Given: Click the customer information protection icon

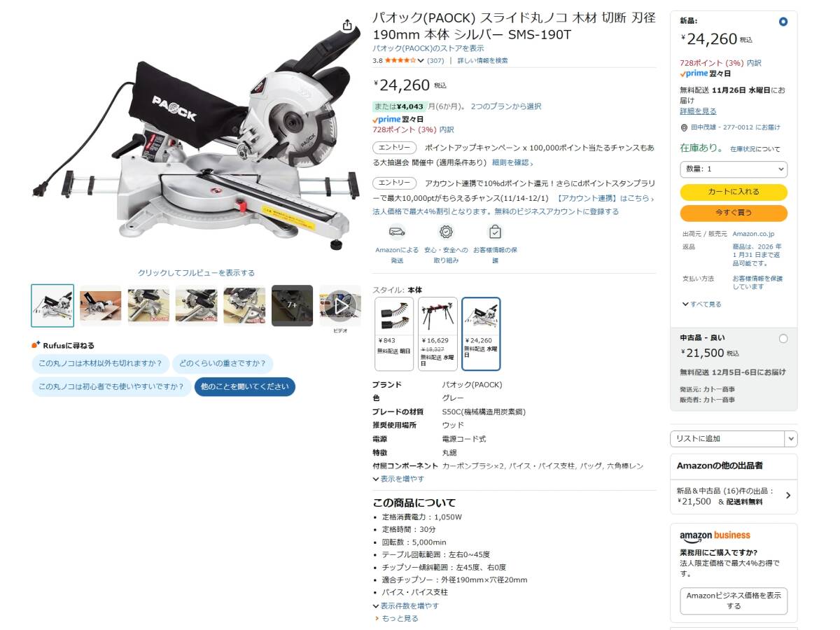Looking at the screenshot, I should (495, 232).
